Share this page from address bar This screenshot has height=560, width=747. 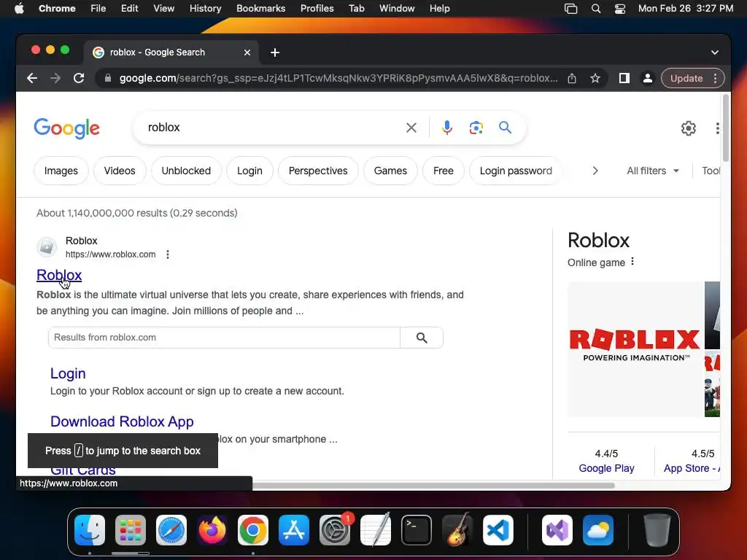(x=572, y=78)
